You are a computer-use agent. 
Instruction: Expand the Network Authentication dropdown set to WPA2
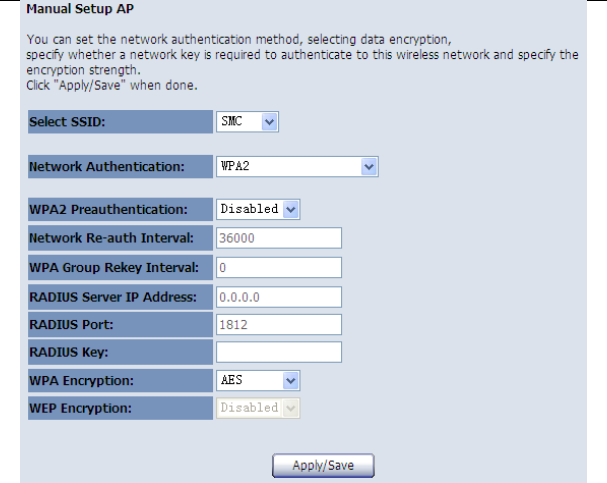297,167
